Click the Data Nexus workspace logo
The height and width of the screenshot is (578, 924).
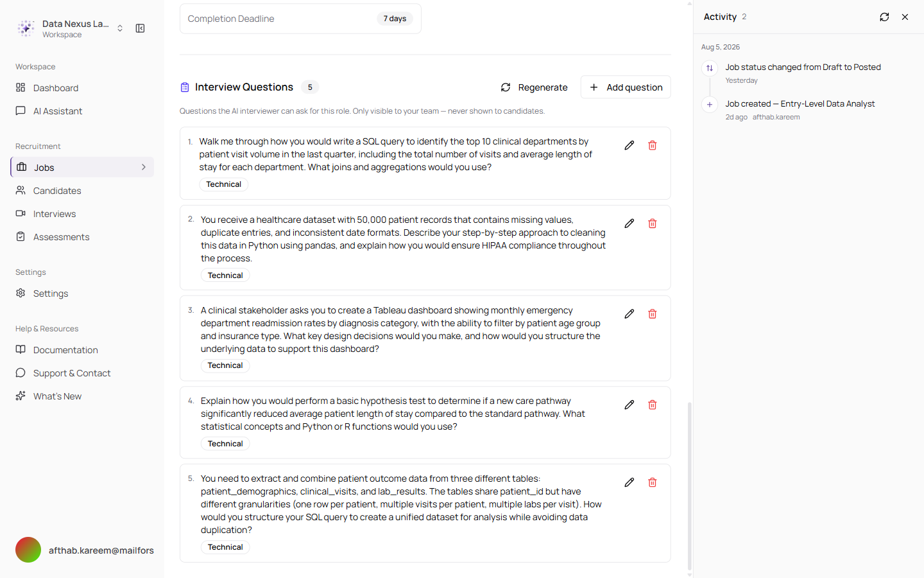(26, 28)
